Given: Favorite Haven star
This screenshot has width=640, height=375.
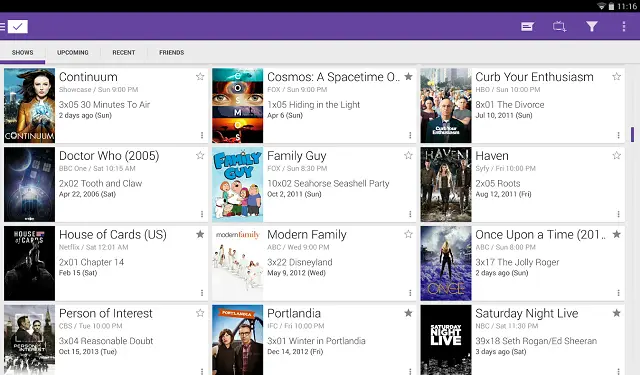Looking at the screenshot, I should coord(616,155).
